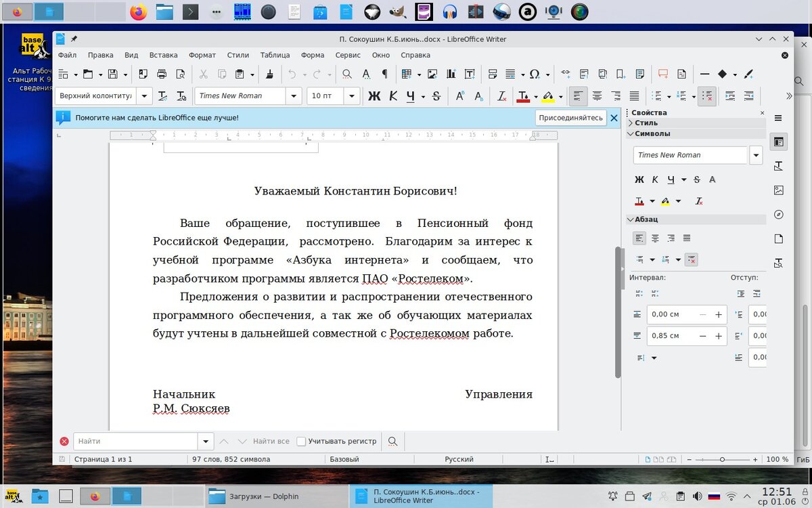Open Print Preview from the toolbar
The image size is (812, 508).
tap(180, 74)
